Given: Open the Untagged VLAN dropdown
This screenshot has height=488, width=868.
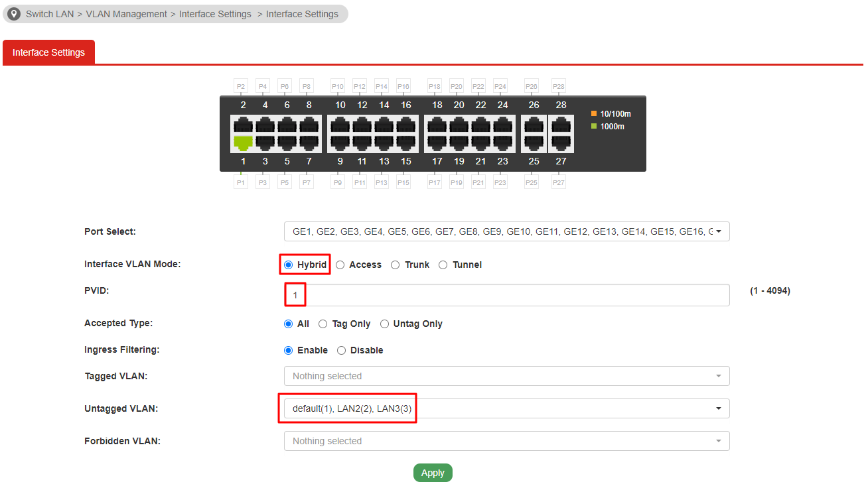Looking at the screenshot, I should (x=506, y=408).
